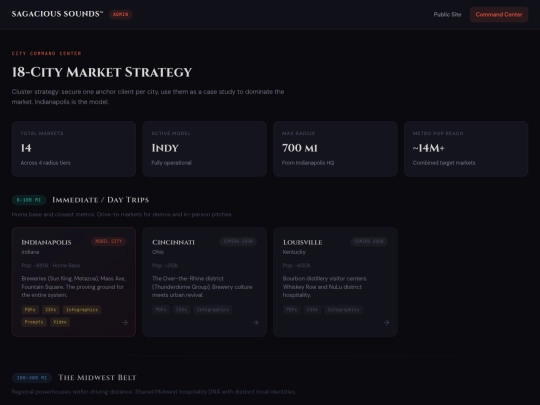The height and width of the screenshot is (405, 540).
Task: Select the Cincinnati city name
Action: pyautogui.click(x=173, y=242)
